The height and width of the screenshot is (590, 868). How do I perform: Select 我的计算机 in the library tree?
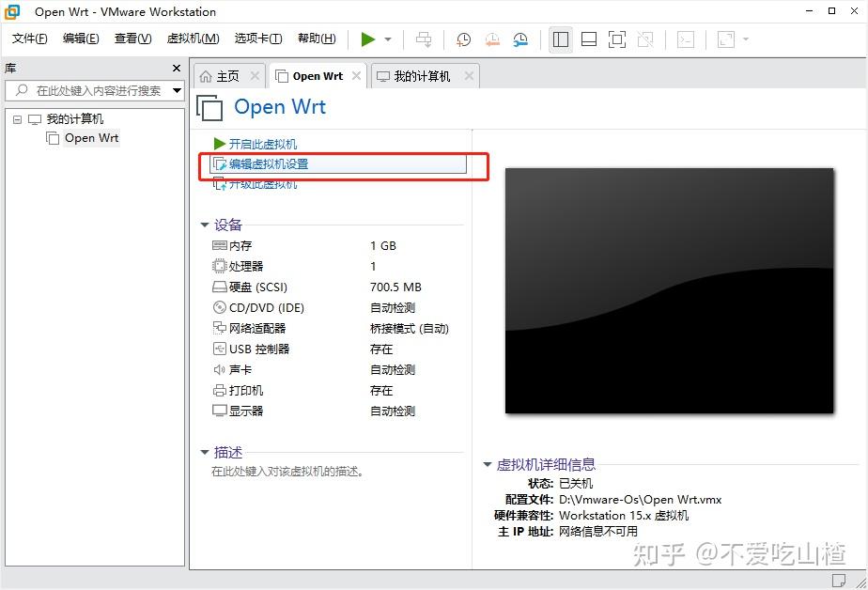(x=75, y=119)
